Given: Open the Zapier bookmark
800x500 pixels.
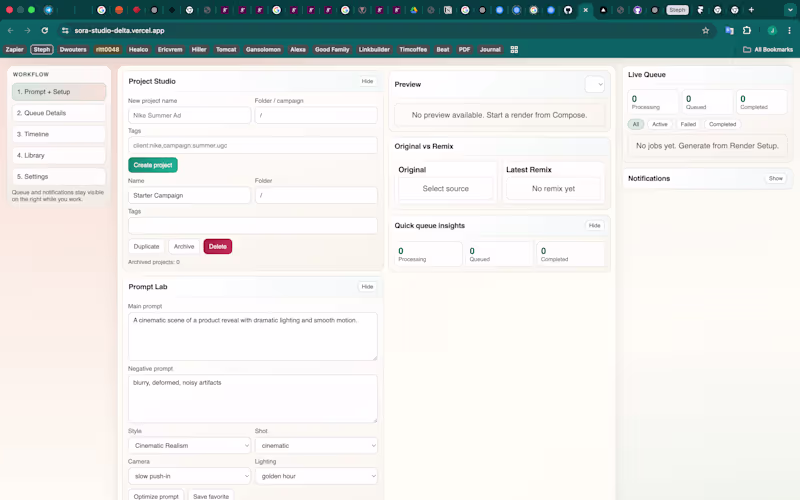Looking at the screenshot, I should (14, 49).
